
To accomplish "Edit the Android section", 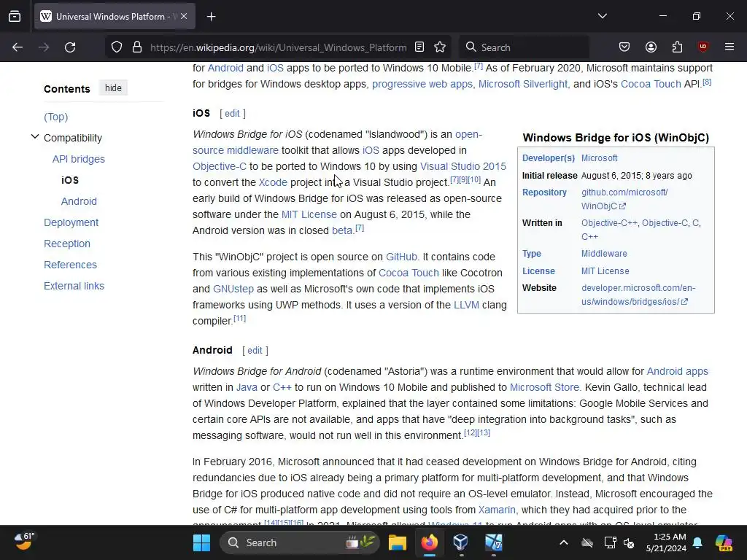I will pos(255,351).
